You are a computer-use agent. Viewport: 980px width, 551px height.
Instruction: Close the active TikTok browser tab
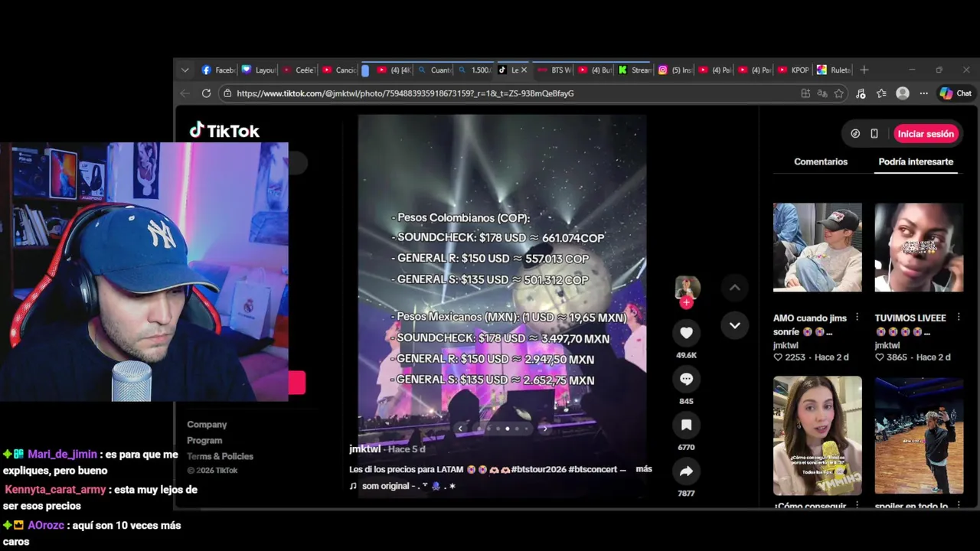(524, 70)
